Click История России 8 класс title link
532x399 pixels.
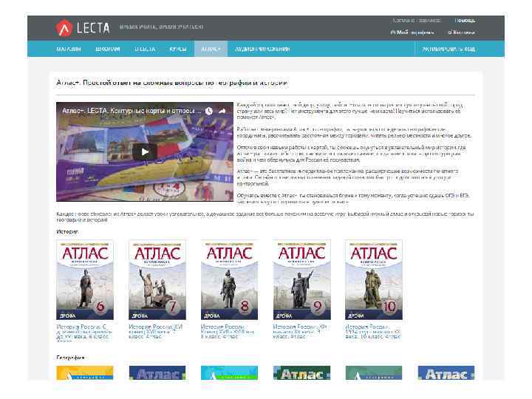[x=228, y=332]
